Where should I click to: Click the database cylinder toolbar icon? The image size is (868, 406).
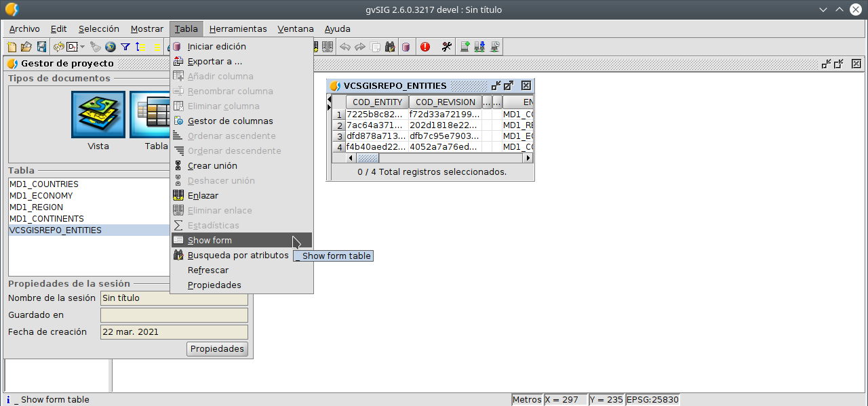tap(406, 47)
